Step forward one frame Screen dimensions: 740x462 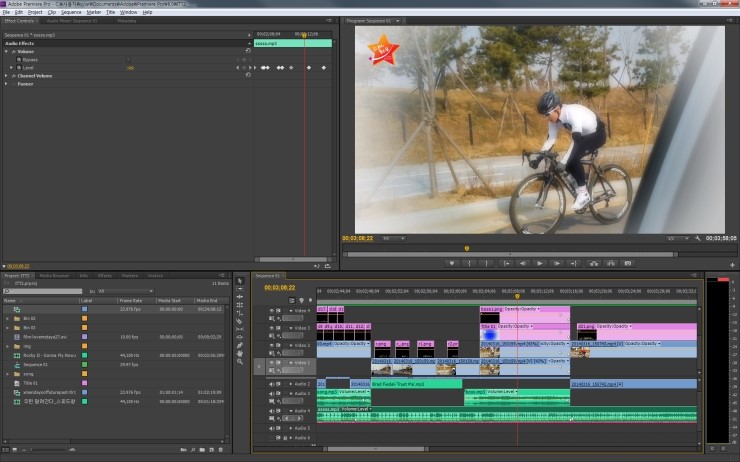coord(557,263)
